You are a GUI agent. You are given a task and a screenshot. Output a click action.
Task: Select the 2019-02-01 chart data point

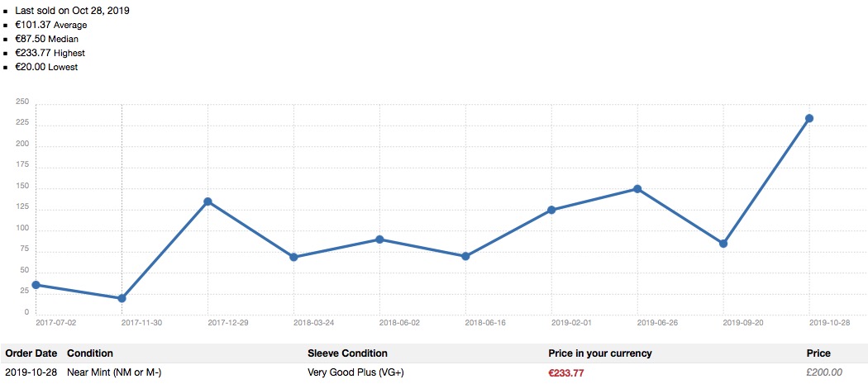click(x=551, y=210)
